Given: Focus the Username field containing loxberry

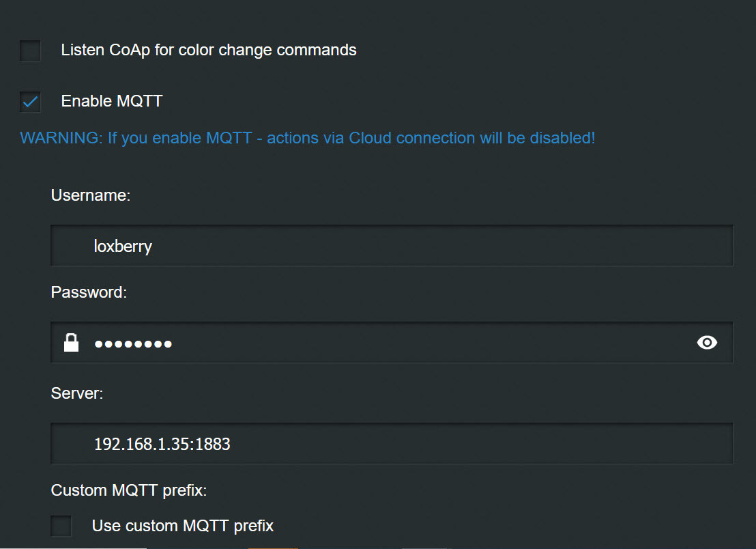Looking at the screenshot, I should pos(392,246).
